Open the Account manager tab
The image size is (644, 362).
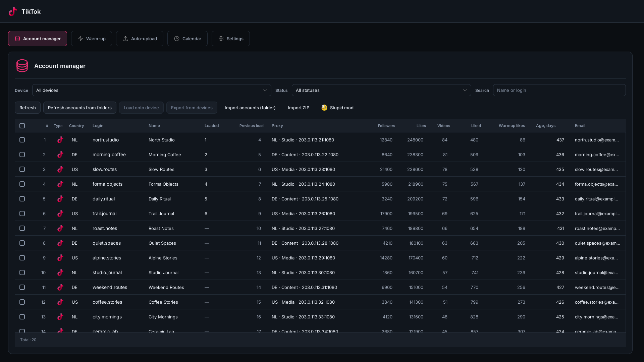point(38,39)
